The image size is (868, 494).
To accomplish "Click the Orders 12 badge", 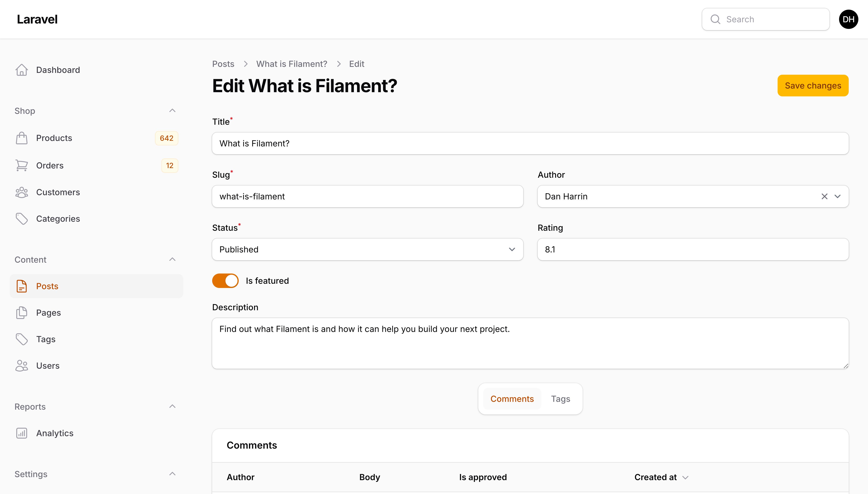I will coord(170,166).
